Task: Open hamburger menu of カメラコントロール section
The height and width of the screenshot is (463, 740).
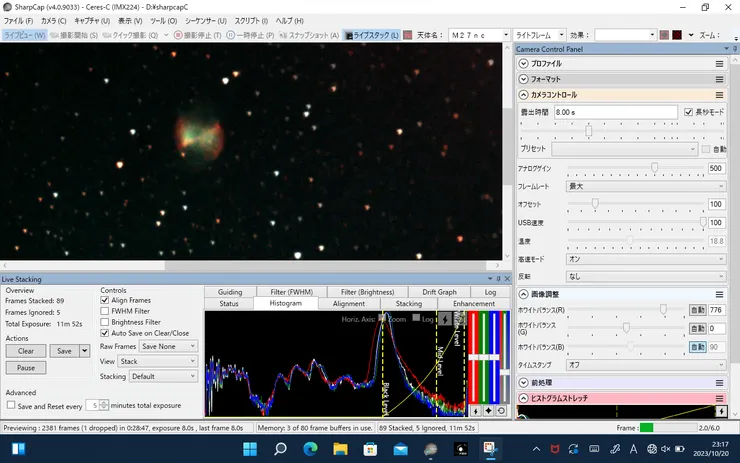Action: (x=719, y=94)
